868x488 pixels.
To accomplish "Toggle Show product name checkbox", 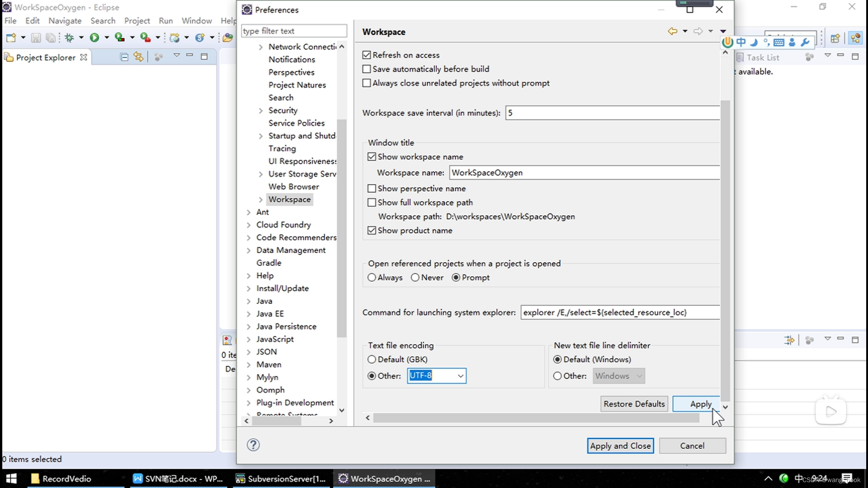I will click(x=372, y=230).
